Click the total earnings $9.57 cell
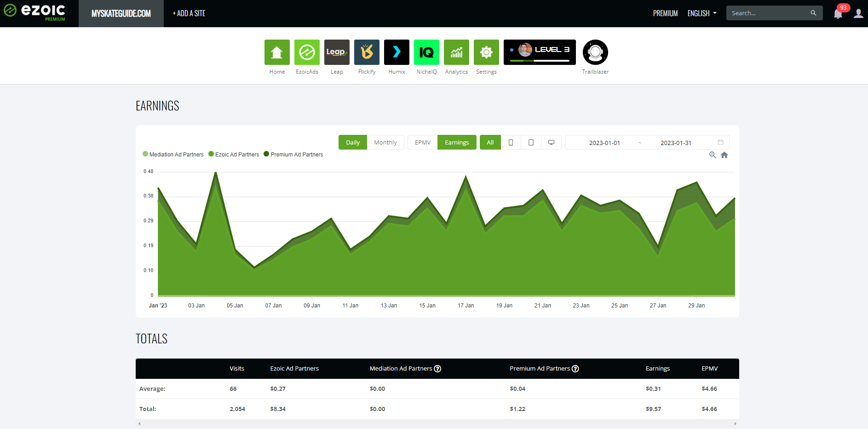The width and height of the screenshot is (868, 429). point(653,409)
